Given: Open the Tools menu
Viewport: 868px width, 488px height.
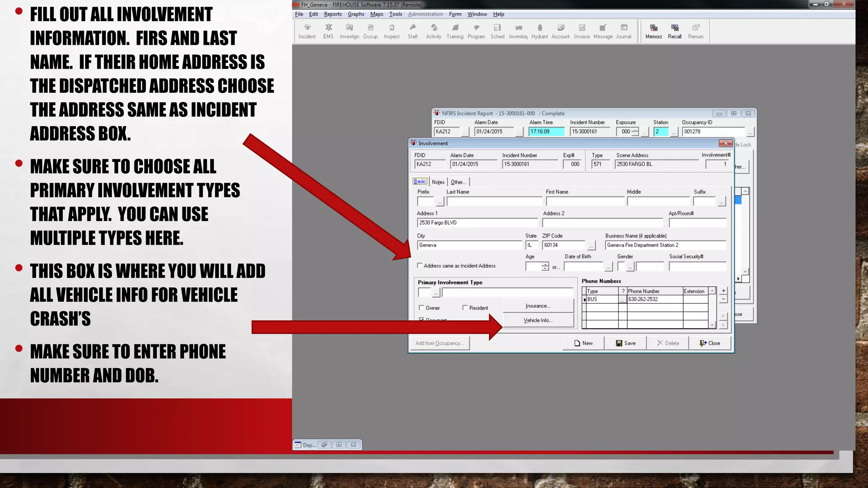Looking at the screenshot, I should [395, 14].
